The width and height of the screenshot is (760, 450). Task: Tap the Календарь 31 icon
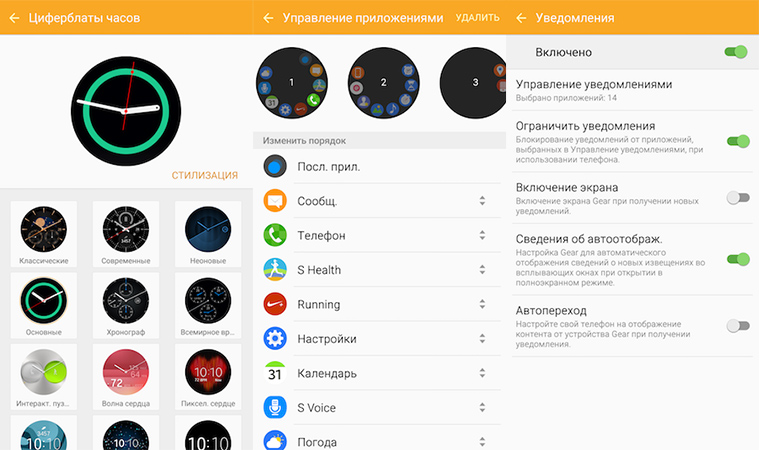[x=275, y=373]
